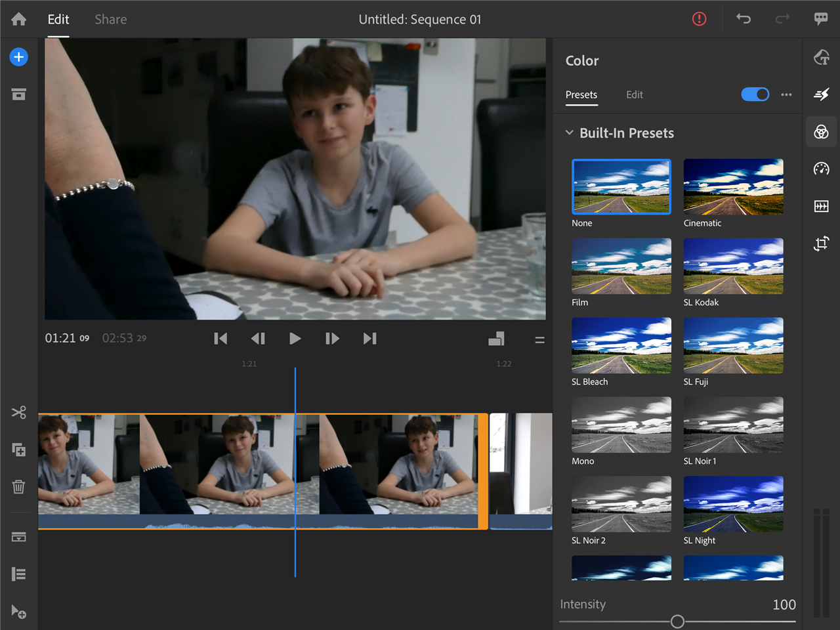Image resolution: width=840 pixels, height=630 pixels.
Task: Undo the last action
Action: [x=743, y=19]
